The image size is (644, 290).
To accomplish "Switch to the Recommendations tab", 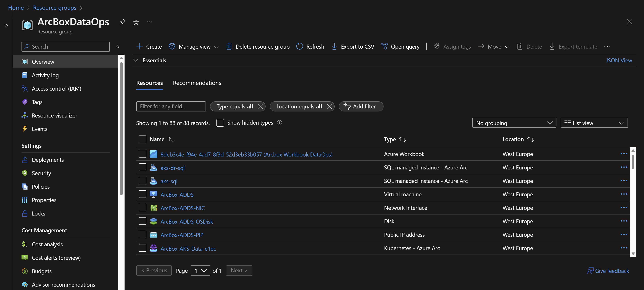I will (x=197, y=83).
